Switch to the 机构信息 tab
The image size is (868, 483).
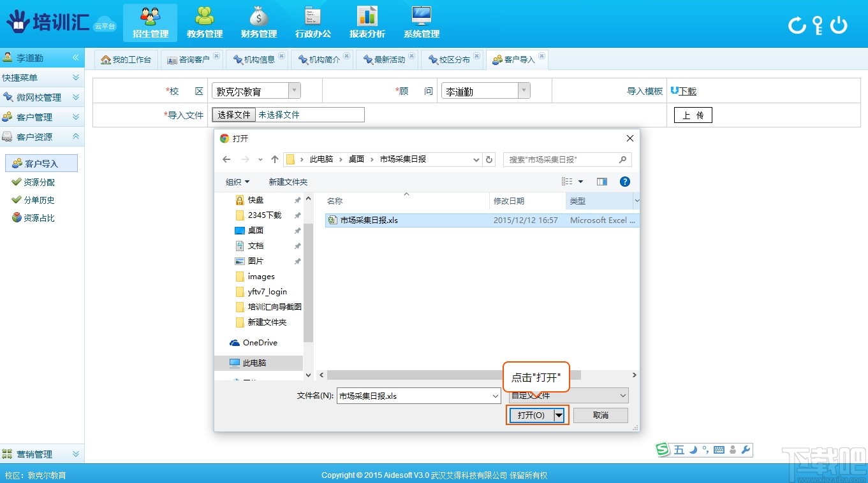pyautogui.click(x=257, y=59)
